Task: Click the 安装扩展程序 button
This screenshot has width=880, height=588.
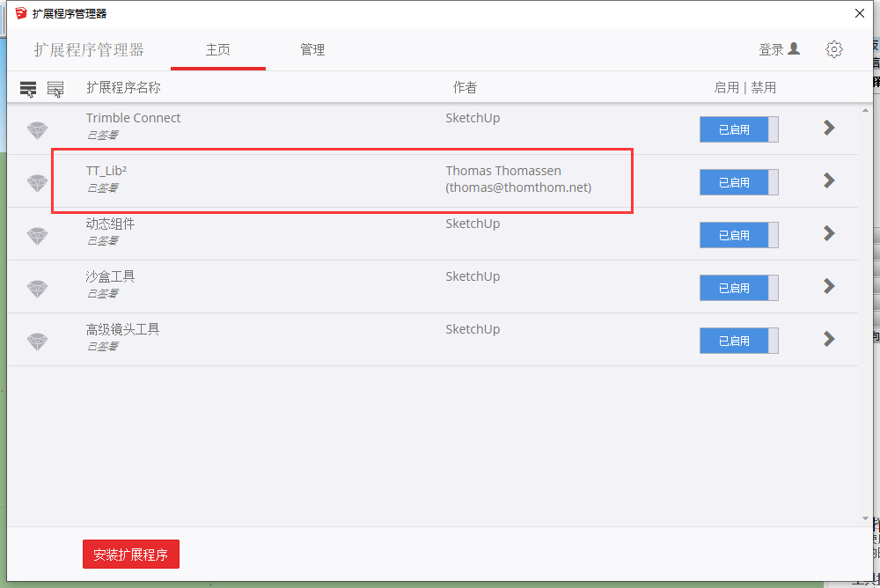Action: click(131, 555)
